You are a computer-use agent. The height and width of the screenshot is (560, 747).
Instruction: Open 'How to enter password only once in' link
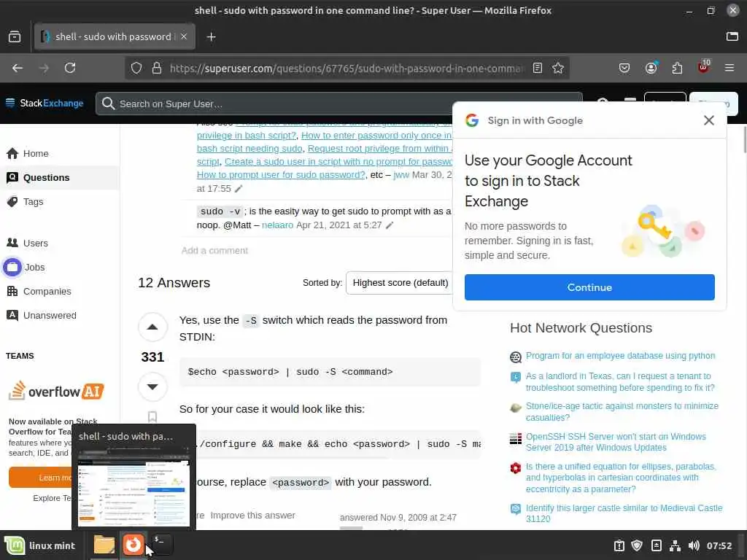[376, 136]
